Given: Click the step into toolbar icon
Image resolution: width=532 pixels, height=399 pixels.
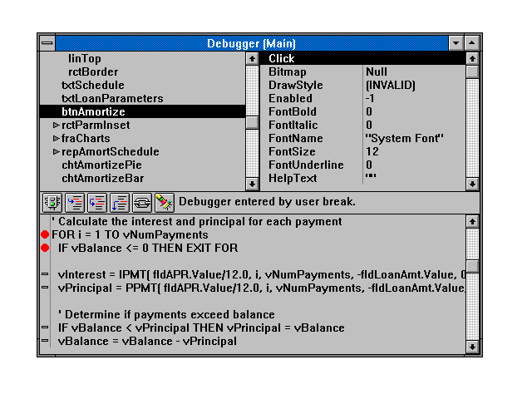Looking at the screenshot, I should (76, 202).
